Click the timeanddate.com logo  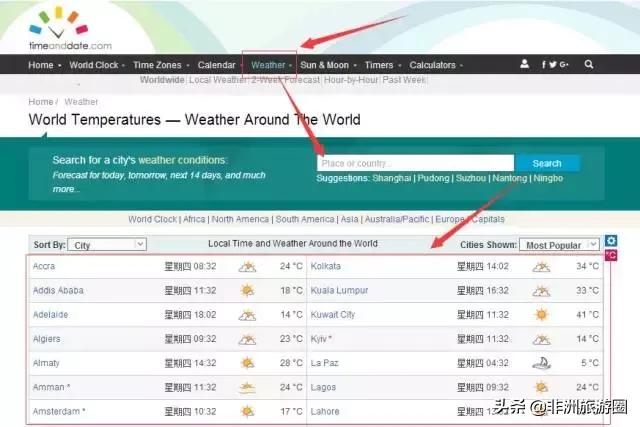70,29
